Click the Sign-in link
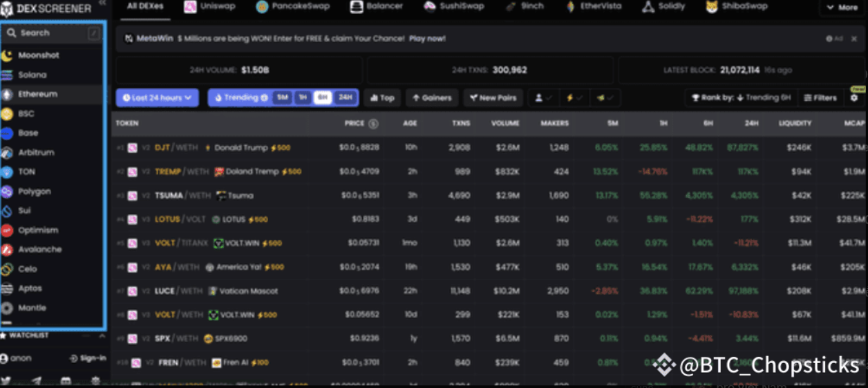The image size is (868, 388). click(88, 358)
